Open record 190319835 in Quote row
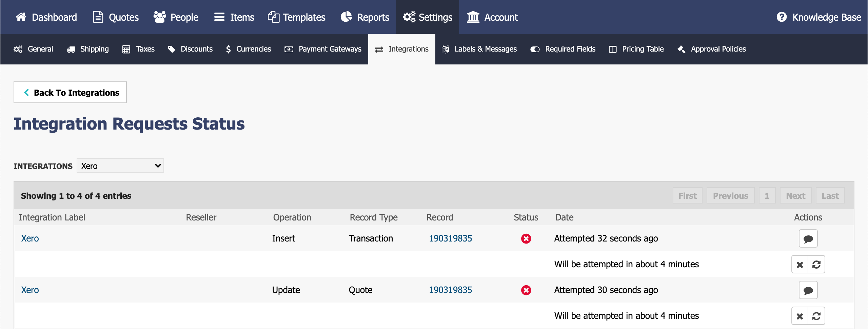Viewport: 868px width, 329px height. [450, 290]
